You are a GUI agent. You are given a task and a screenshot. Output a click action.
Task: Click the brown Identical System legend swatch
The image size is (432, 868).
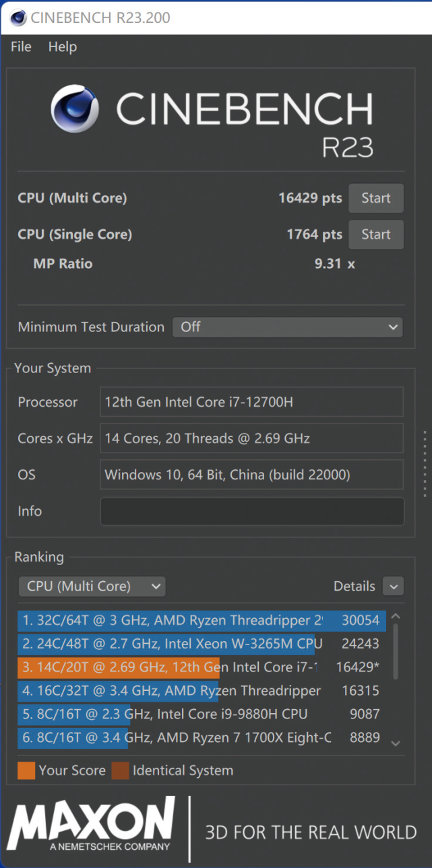point(120,770)
